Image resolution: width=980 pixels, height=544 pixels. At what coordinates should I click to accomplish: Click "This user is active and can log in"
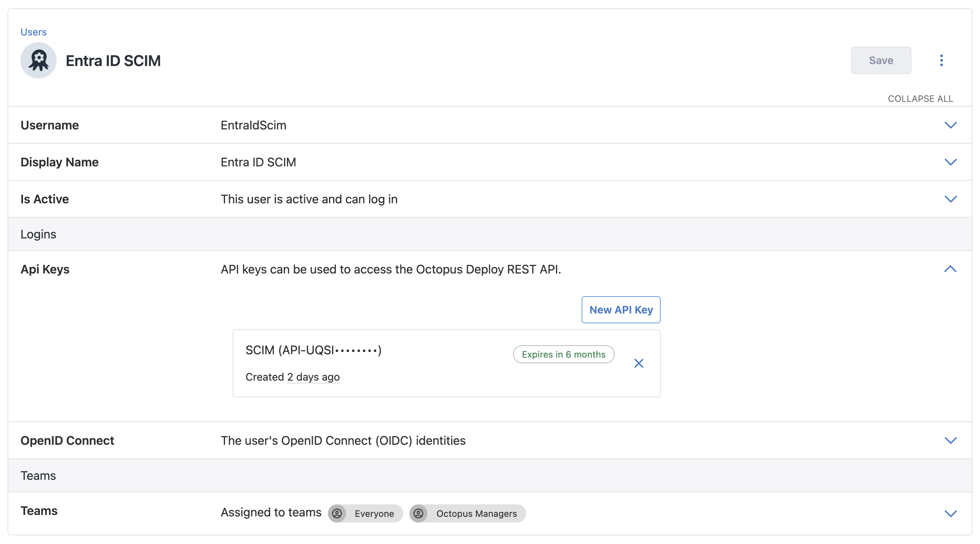309,199
